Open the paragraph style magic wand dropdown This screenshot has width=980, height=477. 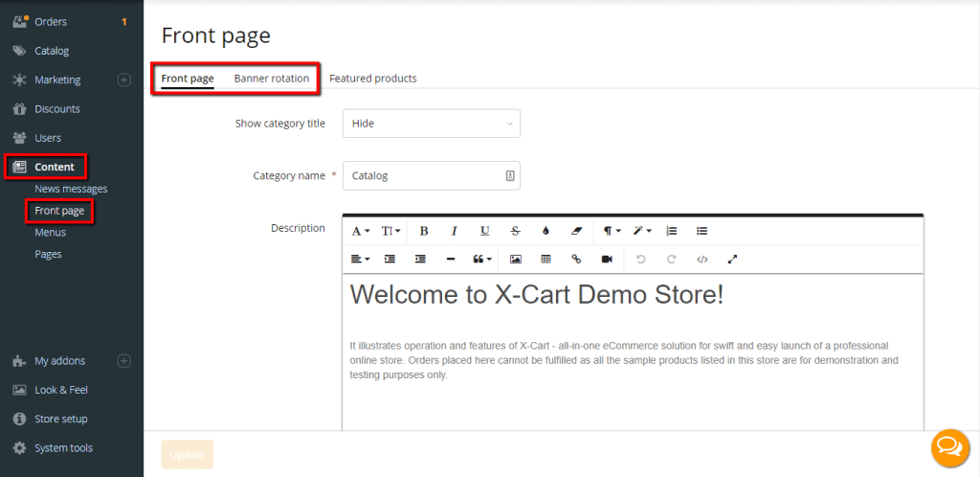pyautogui.click(x=642, y=231)
